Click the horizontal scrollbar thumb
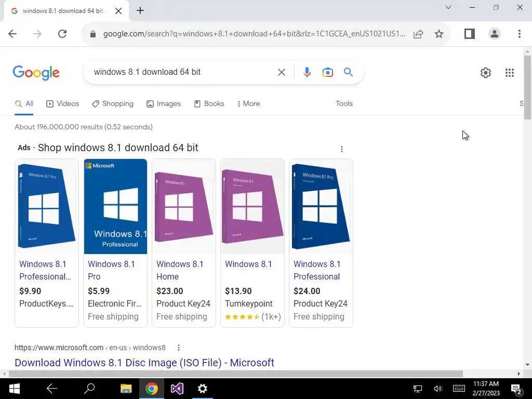This screenshot has height=399, width=532. coord(236,374)
